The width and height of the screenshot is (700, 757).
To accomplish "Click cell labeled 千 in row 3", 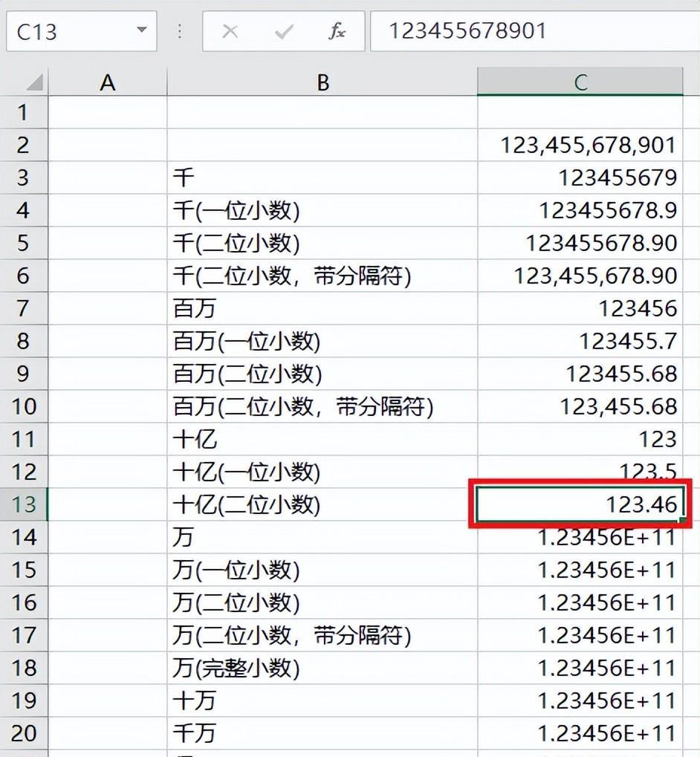I will tap(323, 178).
